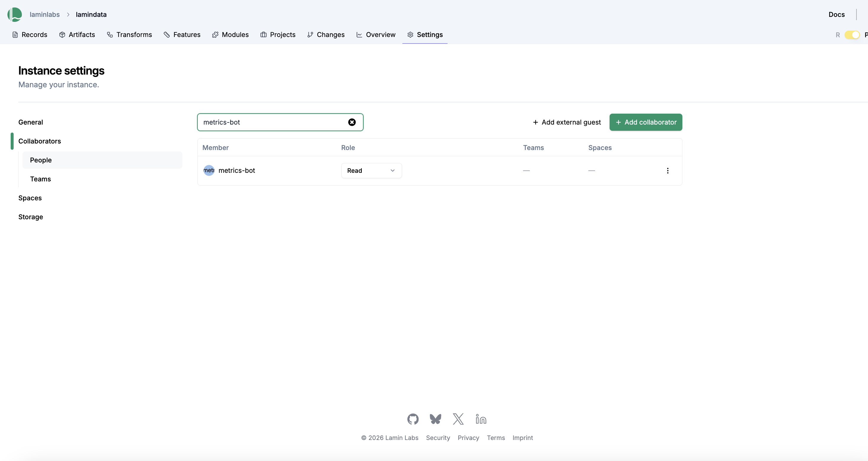
Task: Click the metrics-bot avatar
Action: [209, 170]
